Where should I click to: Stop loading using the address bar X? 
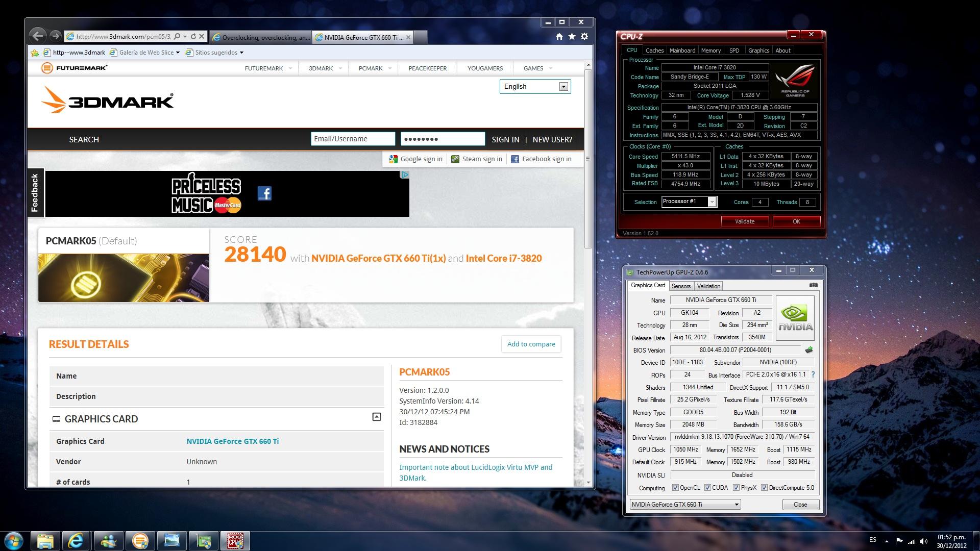click(202, 37)
